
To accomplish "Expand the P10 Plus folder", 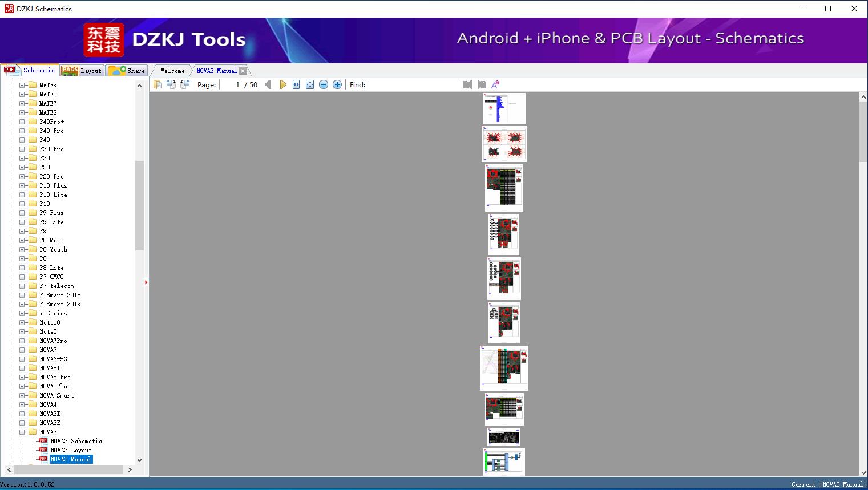I will [22, 185].
